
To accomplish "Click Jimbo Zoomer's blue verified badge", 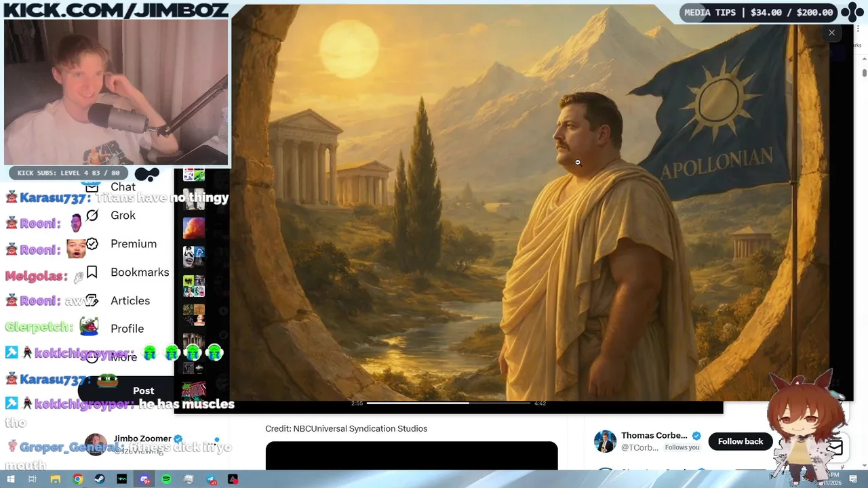I will pos(178,439).
